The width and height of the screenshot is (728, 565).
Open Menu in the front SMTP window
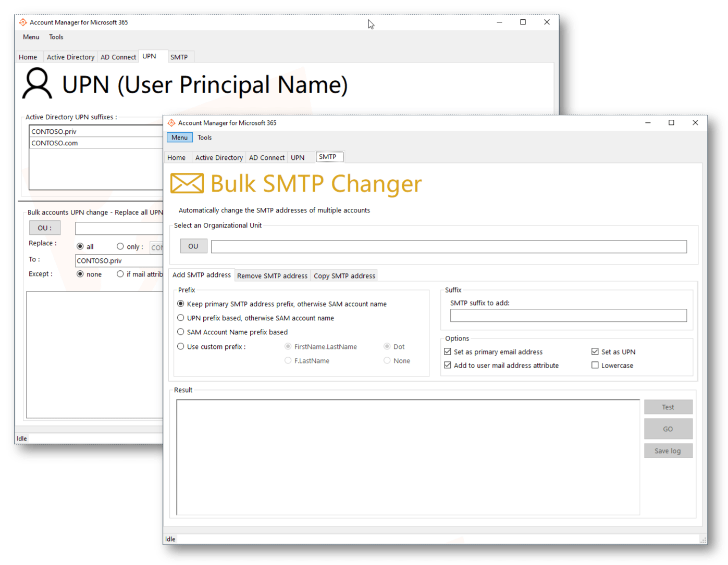pos(179,137)
